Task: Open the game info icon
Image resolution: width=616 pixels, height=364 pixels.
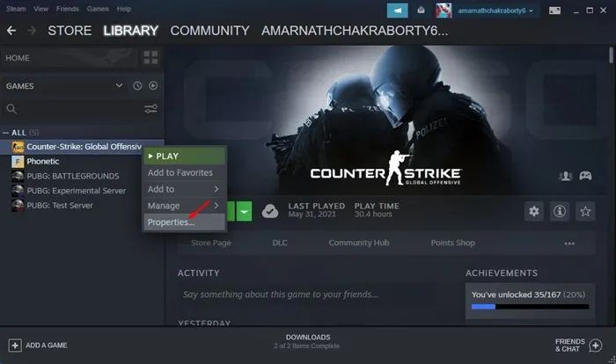Action: click(x=560, y=211)
